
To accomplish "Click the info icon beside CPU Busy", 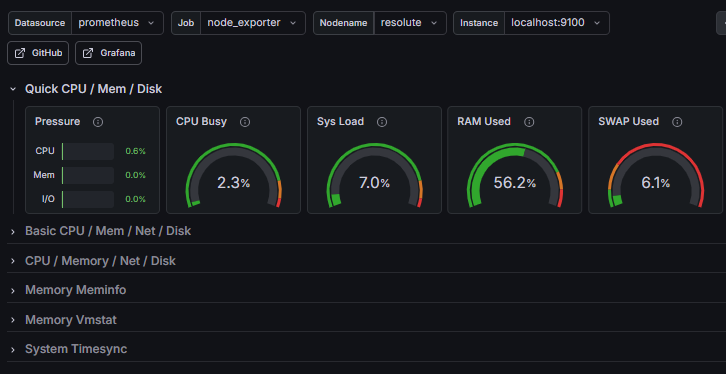I will point(245,122).
